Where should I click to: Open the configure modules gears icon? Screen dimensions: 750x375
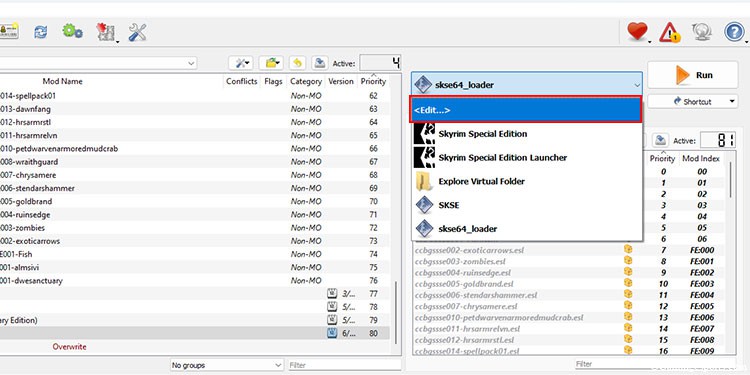[72, 32]
